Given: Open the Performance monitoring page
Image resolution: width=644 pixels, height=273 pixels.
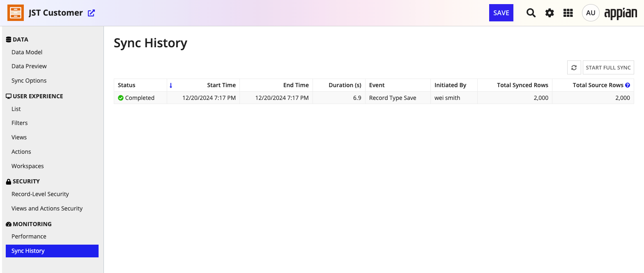Looking at the screenshot, I should [x=29, y=236].
